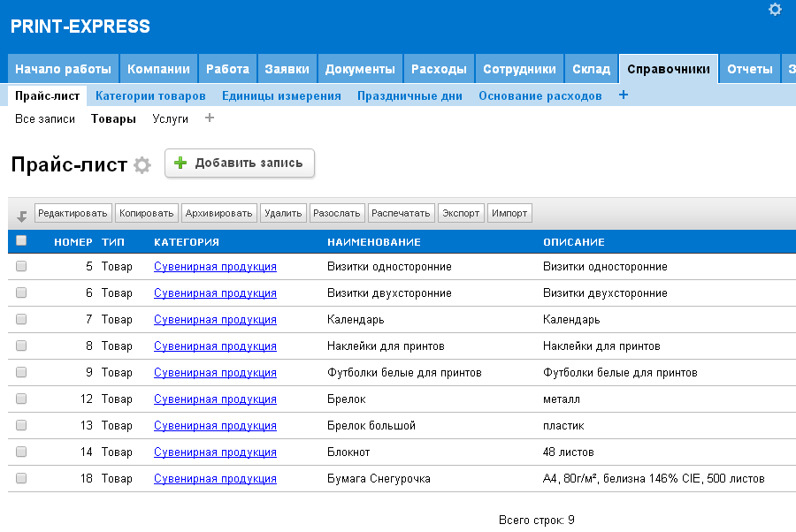
Task: Click the Архивировать toolbar button
Action: click(218, 213)
